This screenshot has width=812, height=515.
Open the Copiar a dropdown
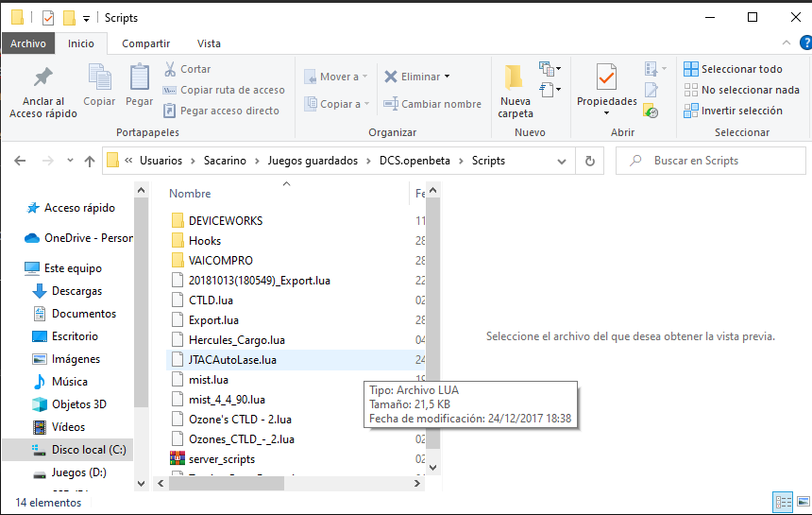click(x=337, y=104)
